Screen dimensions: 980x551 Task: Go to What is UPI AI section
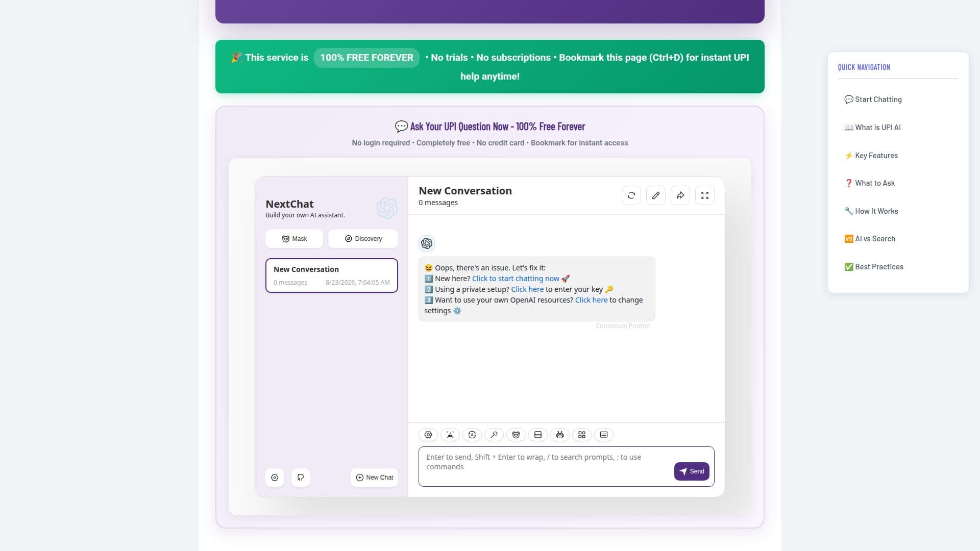pyautogui.click(x=872, y=128)
